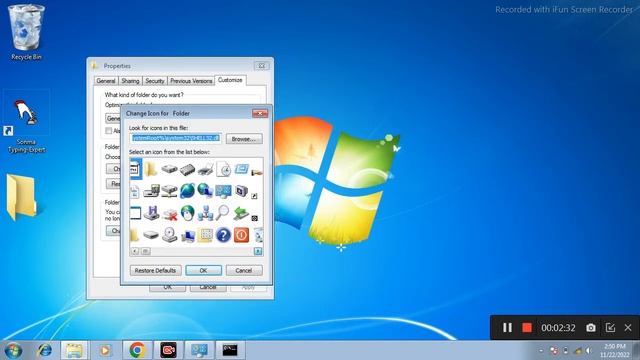Open Recycle Bin on desktop
640x360 pixels.
[x=26, y=32]
